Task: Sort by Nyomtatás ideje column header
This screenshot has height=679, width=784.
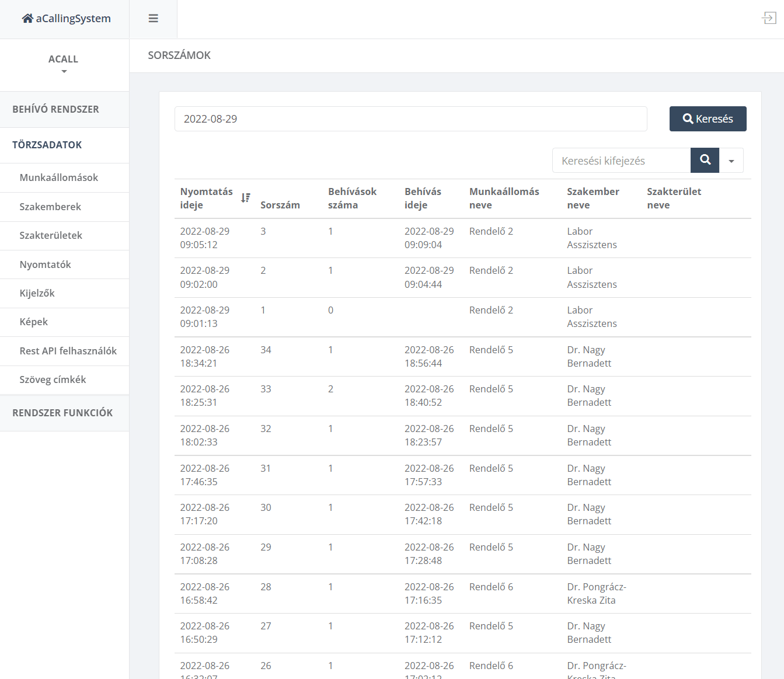Action: (206, 198)
